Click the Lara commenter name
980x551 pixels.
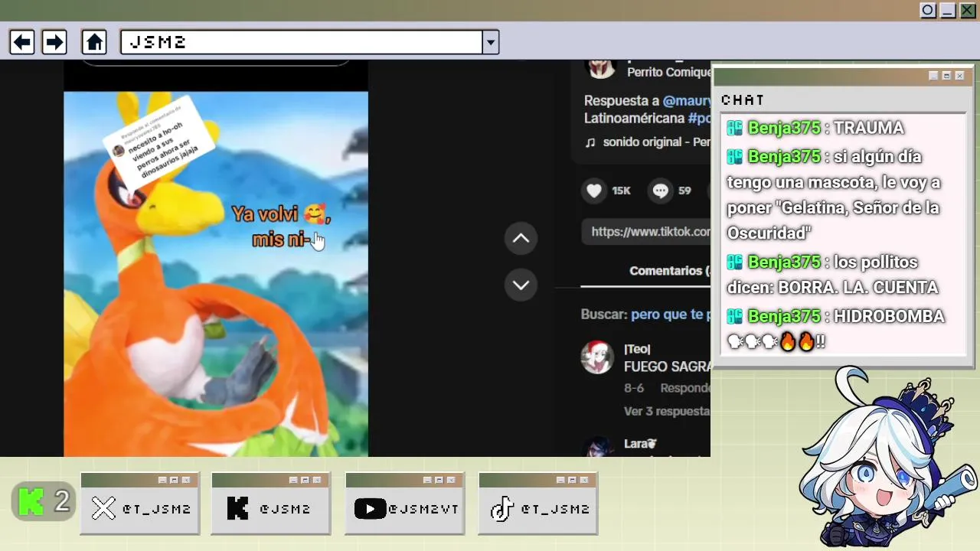(x=640, y=444)
